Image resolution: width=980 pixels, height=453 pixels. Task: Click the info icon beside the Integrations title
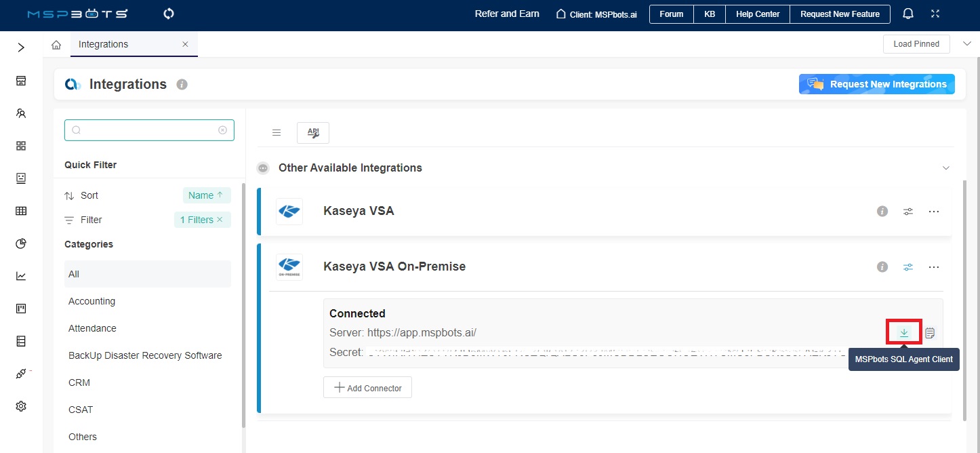(x=182, y=85)
